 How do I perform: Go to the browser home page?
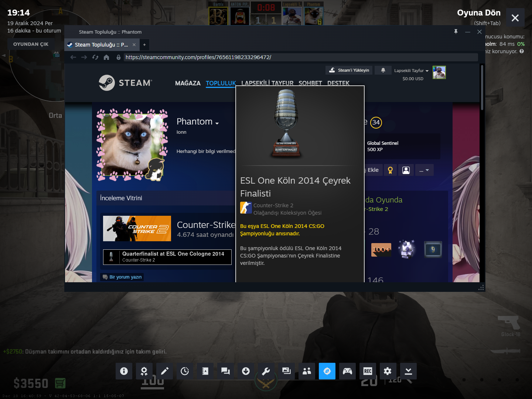(x=106, y=57)
